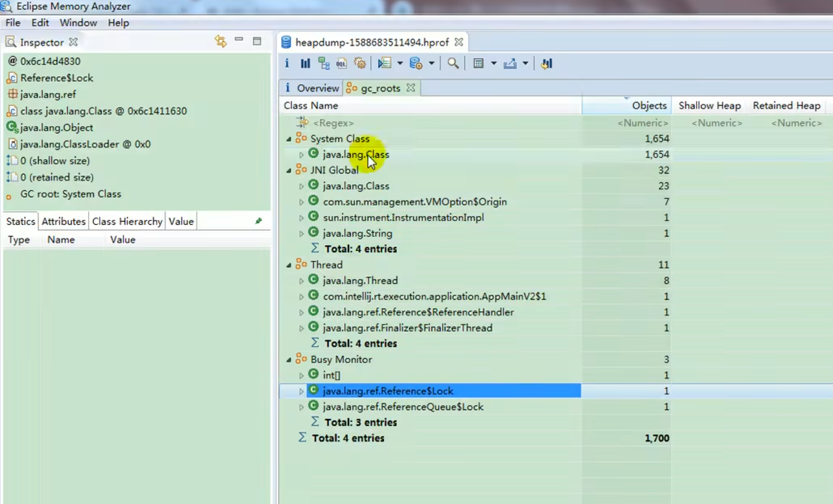Switch to the Class Hierarchy tab
The width and height of the screenshot is (833, 504).
[127, 221]
